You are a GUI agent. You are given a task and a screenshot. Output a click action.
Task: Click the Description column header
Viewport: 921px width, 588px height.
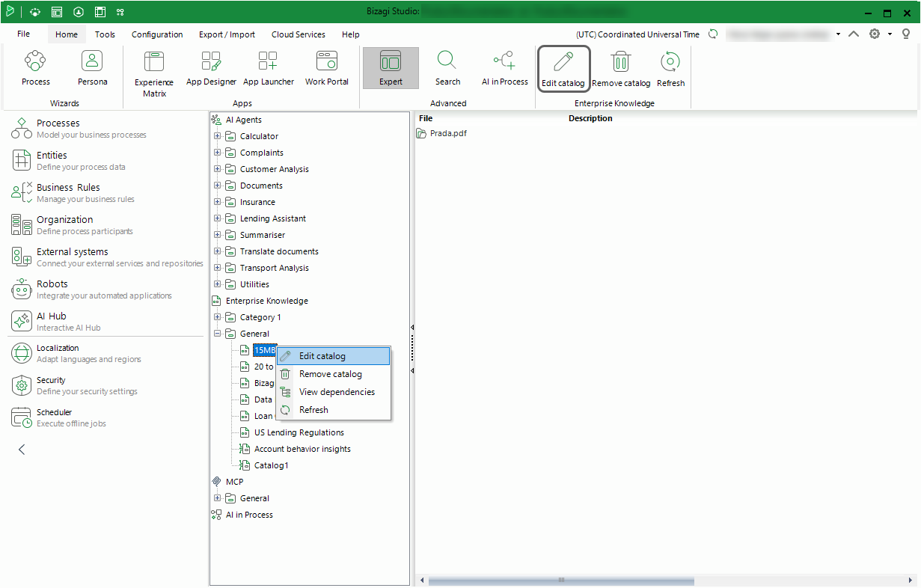pyautogui.click(x=590, y=118)
